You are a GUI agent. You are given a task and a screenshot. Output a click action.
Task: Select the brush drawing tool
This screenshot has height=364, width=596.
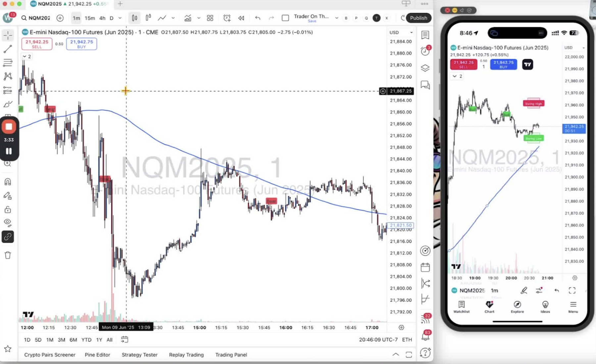[8, 104]
